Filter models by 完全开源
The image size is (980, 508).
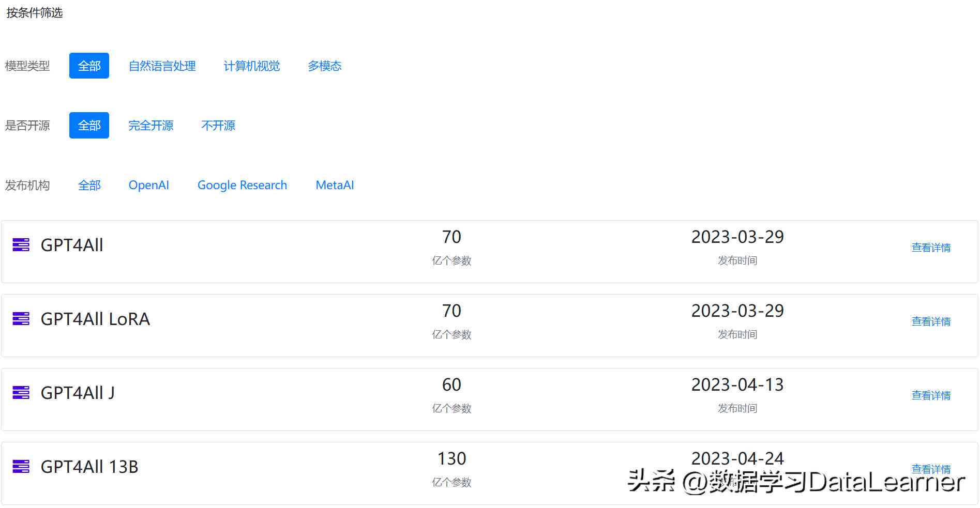coord(150,125)
